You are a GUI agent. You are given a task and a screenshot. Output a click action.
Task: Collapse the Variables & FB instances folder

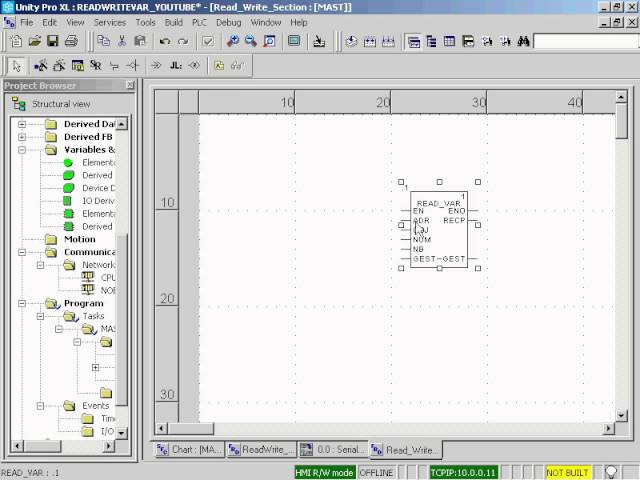tap(22, 150)
